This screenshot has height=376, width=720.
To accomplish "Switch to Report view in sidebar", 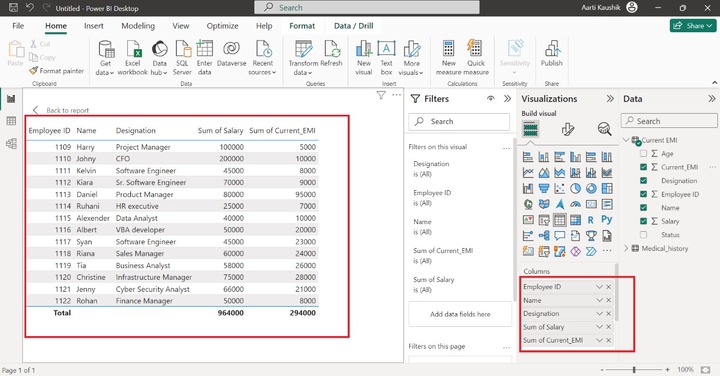I will [11, 99].
